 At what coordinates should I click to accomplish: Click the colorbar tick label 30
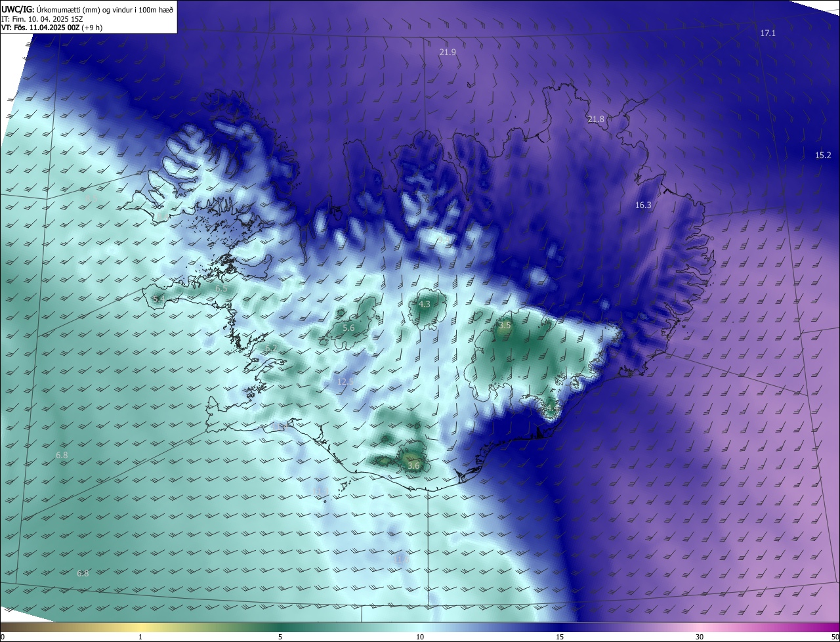[x=700, y=637]
